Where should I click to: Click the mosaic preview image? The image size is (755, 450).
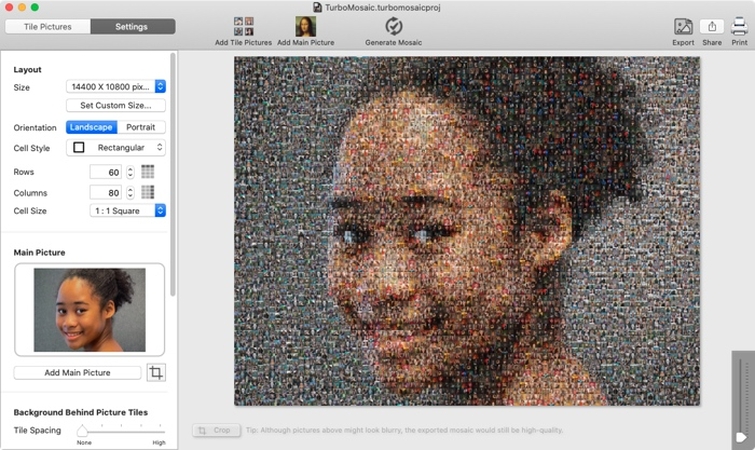467,231
